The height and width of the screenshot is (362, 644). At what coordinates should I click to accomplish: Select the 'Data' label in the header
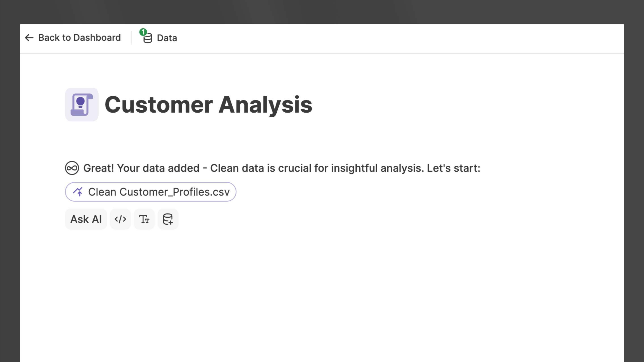click(x=167, y=38)
